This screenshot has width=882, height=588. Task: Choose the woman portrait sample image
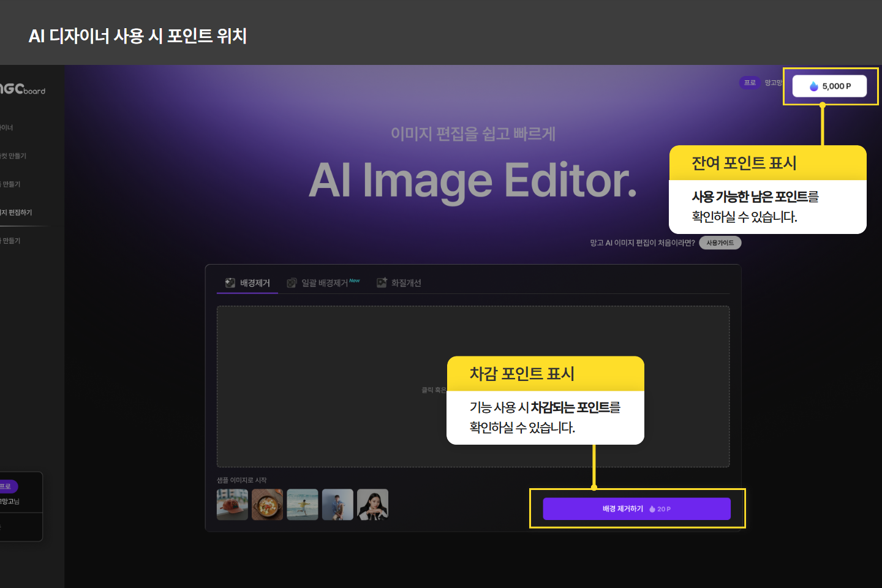373,505
